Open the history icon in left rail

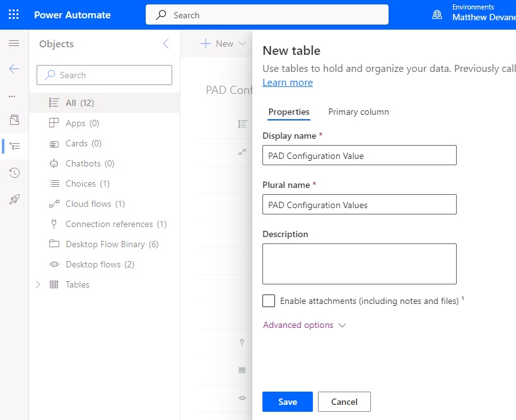coord(14,173)
